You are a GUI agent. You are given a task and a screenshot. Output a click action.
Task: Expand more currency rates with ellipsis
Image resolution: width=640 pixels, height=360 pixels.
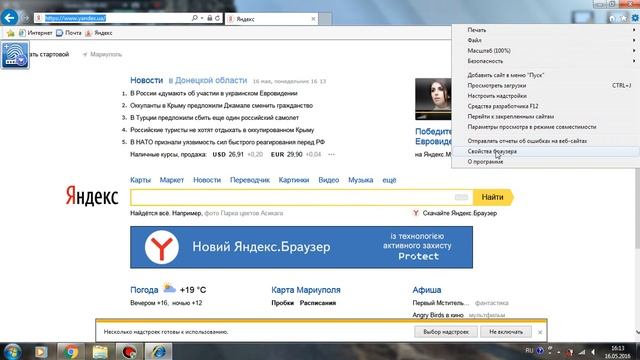331,155
